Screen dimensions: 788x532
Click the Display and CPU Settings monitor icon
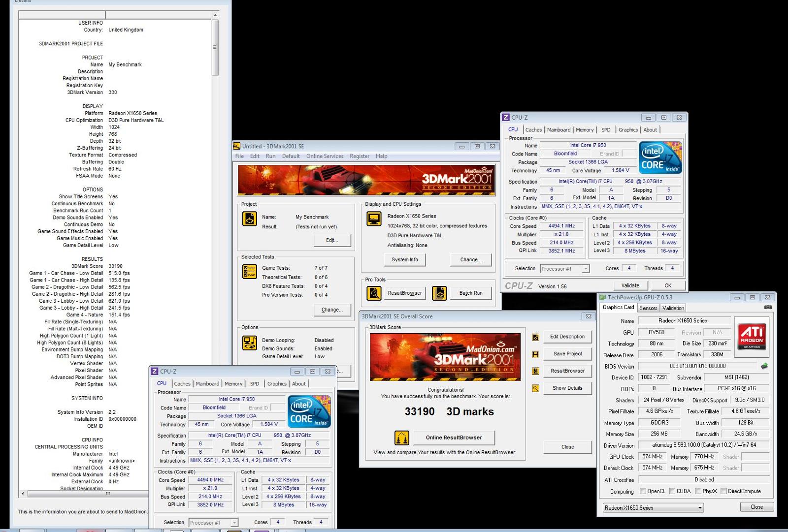[374, 219]
